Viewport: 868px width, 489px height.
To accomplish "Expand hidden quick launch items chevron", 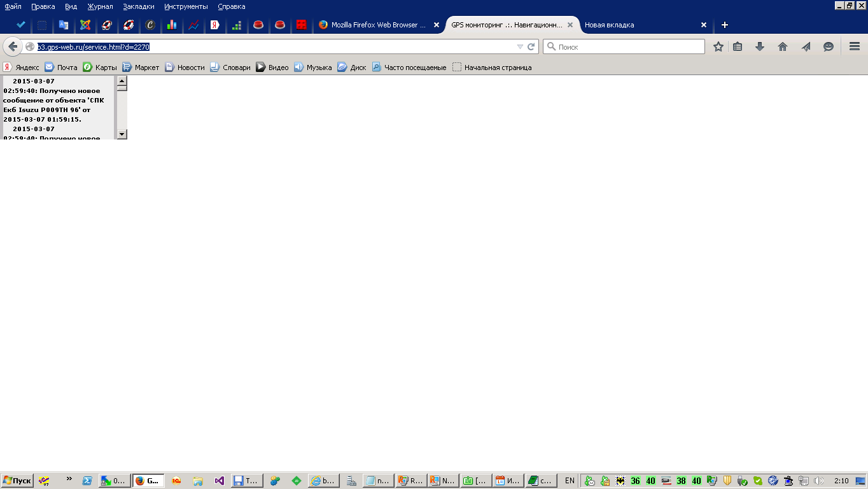I will pos(69,478).
